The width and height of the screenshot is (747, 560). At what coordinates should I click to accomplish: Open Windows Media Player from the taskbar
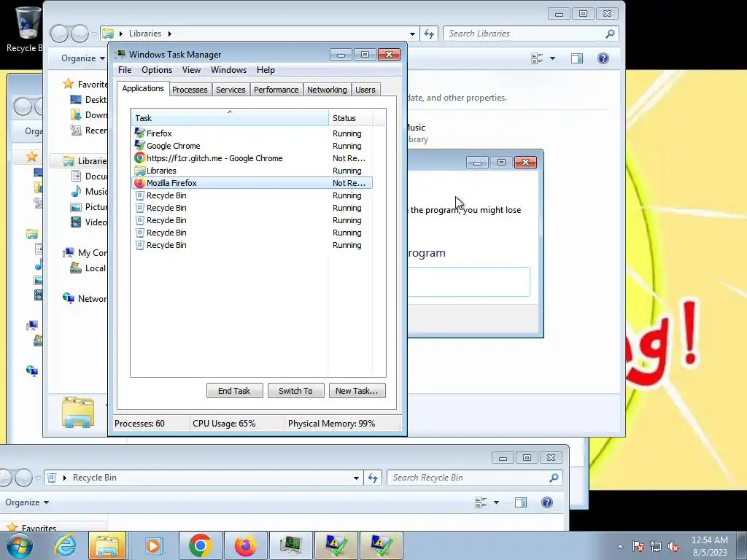pos(153,545)
